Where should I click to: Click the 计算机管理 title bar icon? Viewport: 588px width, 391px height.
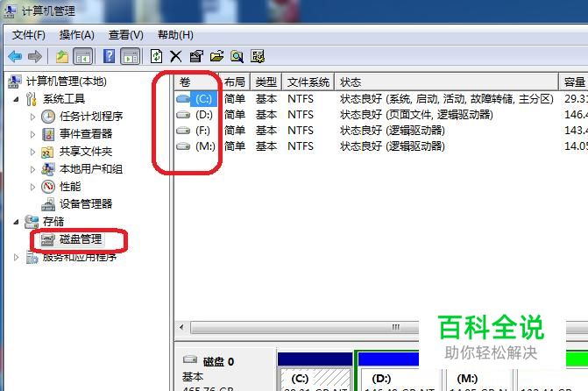(10, 11)
